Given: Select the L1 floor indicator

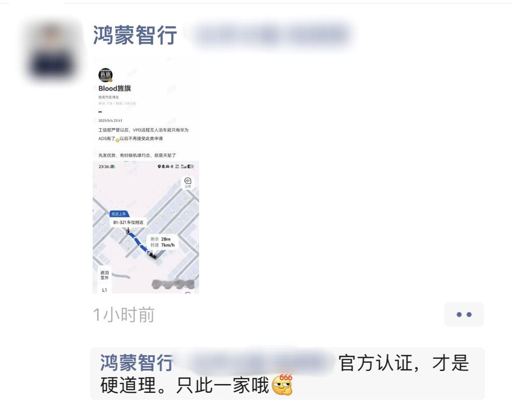Looking at the screenshot, I should point(105,290).
